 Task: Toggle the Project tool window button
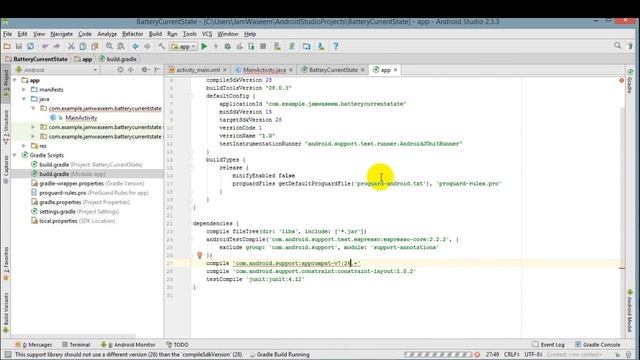coord(6,85)
